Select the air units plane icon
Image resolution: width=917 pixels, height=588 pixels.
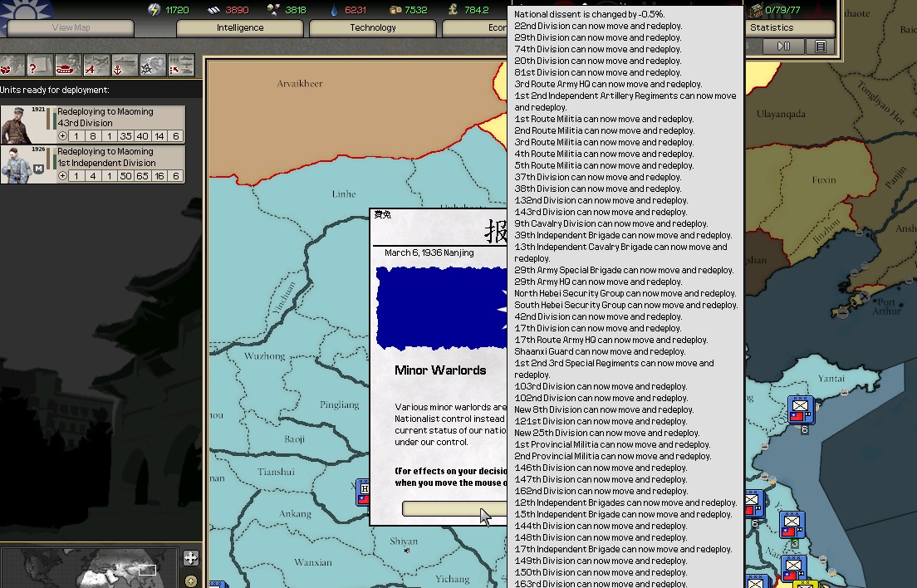[x=96, y=66]
